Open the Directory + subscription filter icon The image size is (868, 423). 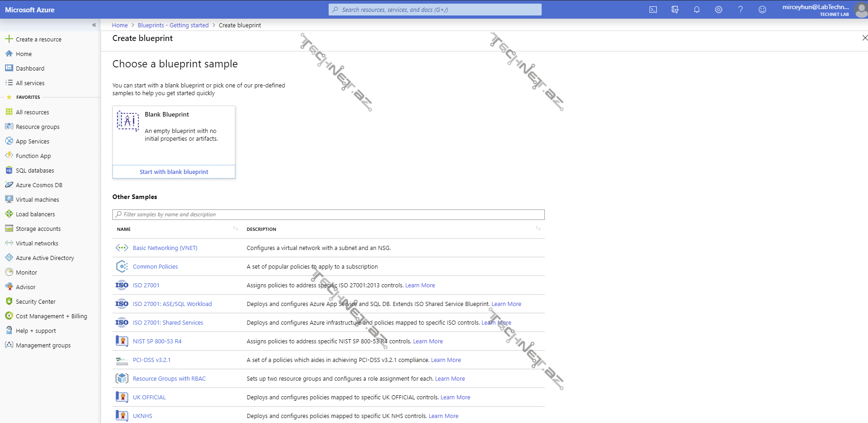pos(675,10)
